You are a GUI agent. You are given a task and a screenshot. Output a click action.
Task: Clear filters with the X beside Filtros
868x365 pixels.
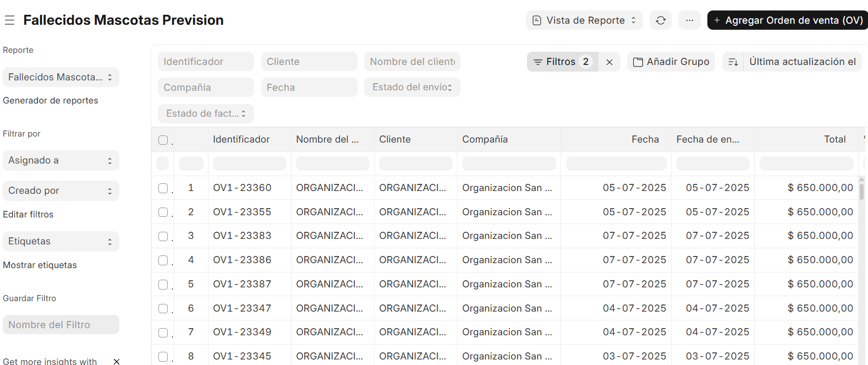(x=609, y=62)
